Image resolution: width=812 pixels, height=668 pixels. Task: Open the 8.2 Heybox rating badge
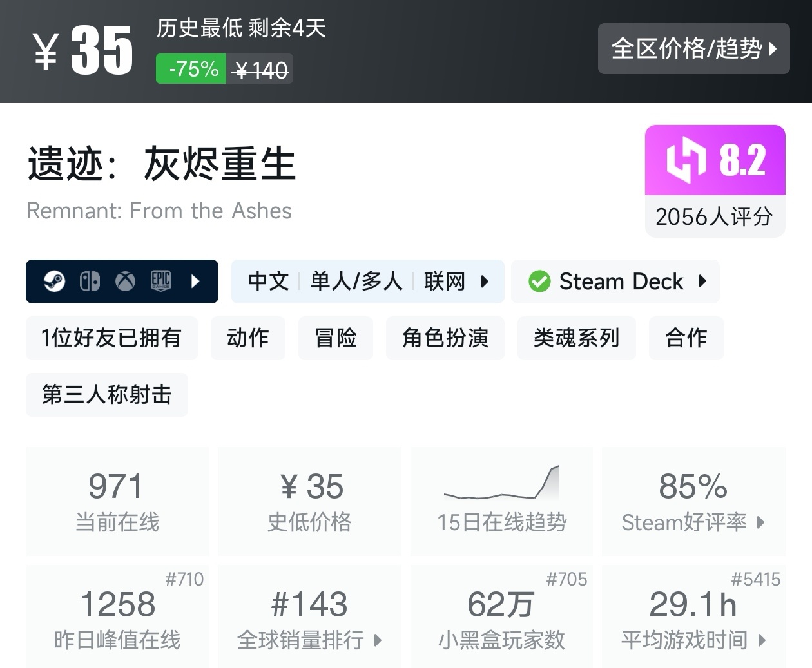click(715, 160)
